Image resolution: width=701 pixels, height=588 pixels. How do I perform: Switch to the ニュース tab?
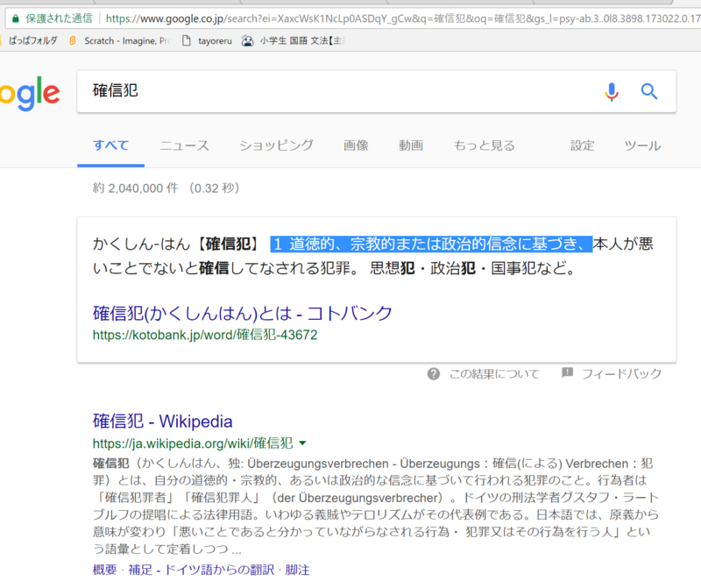click(x=184, y=145)
